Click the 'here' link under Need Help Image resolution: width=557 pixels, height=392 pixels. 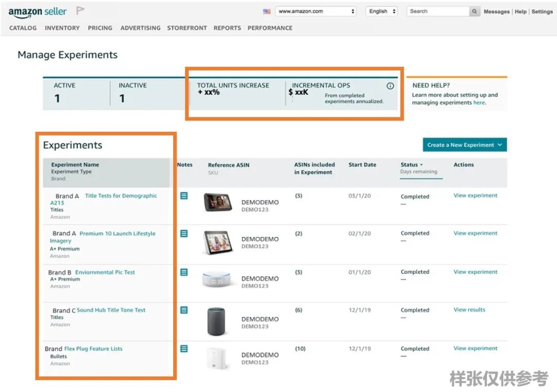479,103
